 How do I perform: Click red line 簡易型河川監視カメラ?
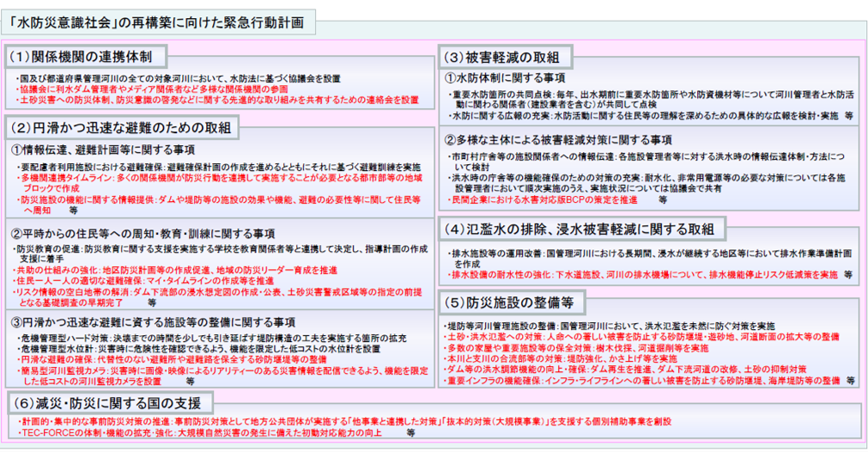(222, 376)
